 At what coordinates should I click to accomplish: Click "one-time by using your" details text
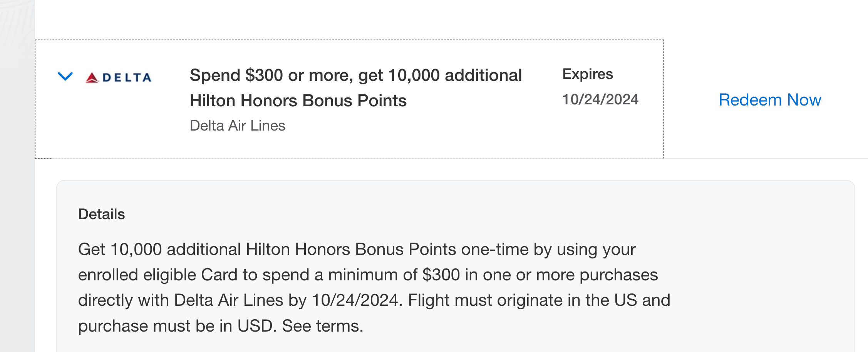(x=548, y=250)
